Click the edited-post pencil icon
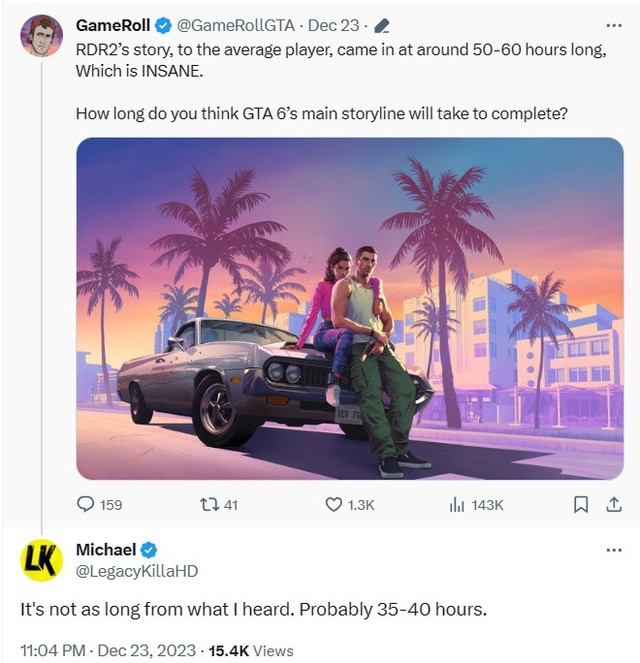This screenshot has height=663, width=640. click(x=381, y=26)
